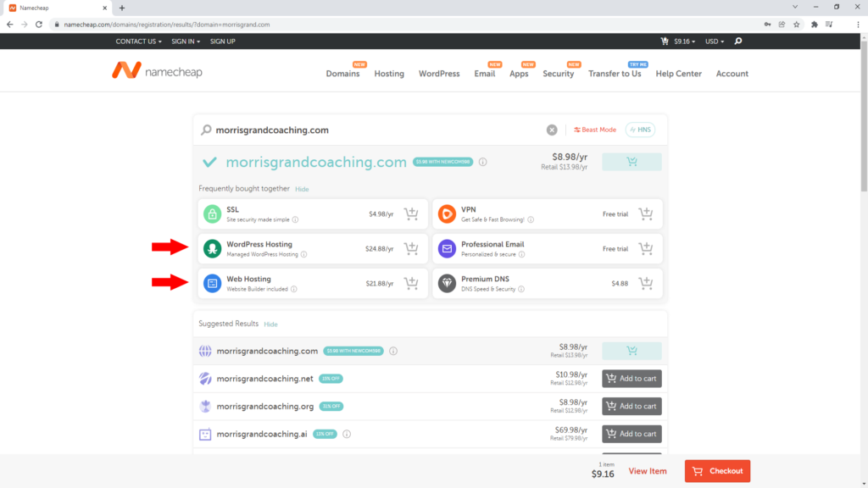868x488 pixels.
Task: Open Help Center menu
Action: point(679,74)
